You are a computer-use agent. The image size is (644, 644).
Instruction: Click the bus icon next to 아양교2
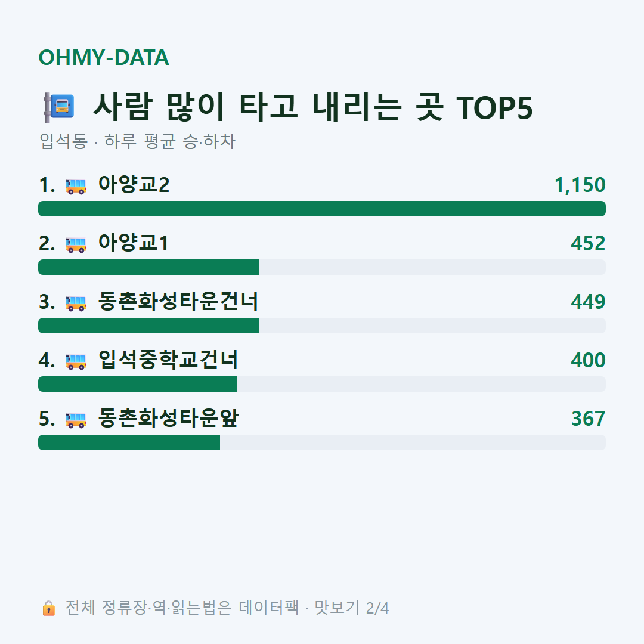pyautogui.click(x=76, y=185)
